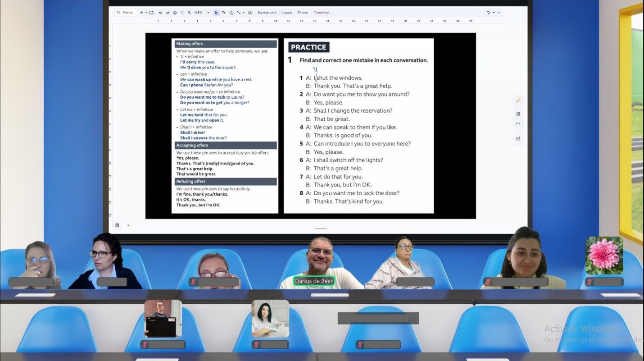Open the Menus search box
Viewport: 644px width, 361px height.
[x=126, y=13]
